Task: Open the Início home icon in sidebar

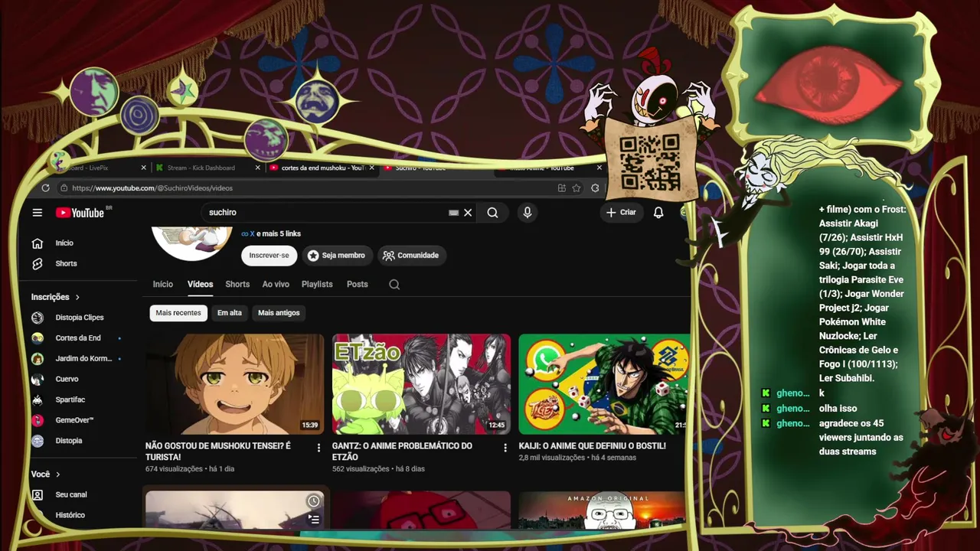Action: click(x=37, y=243)
